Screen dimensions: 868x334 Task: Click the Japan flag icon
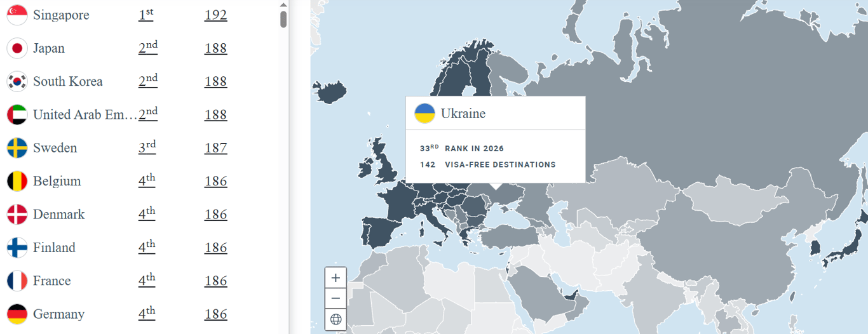17,48
